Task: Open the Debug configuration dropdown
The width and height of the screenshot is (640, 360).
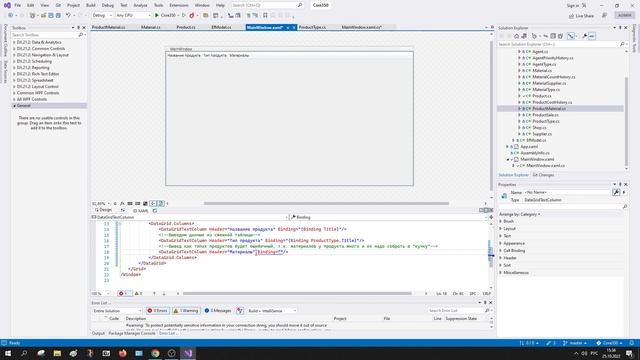Action: tap(102, 15)
